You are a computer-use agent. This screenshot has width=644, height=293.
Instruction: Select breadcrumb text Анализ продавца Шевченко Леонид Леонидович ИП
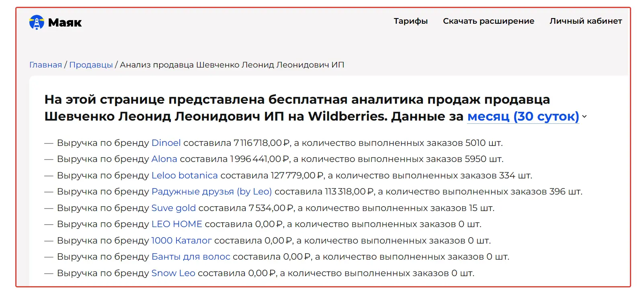[232, 65]
